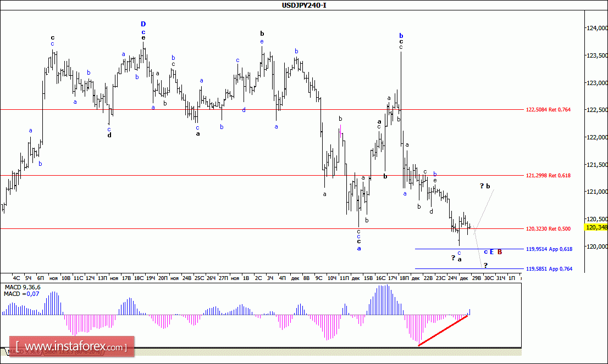The image size is (608, 364).
Task: Click the blue wave D label
Action: (143, 24)
